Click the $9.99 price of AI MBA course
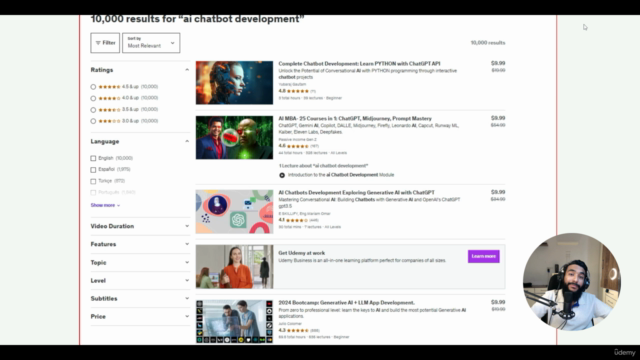 pos(498,118)
